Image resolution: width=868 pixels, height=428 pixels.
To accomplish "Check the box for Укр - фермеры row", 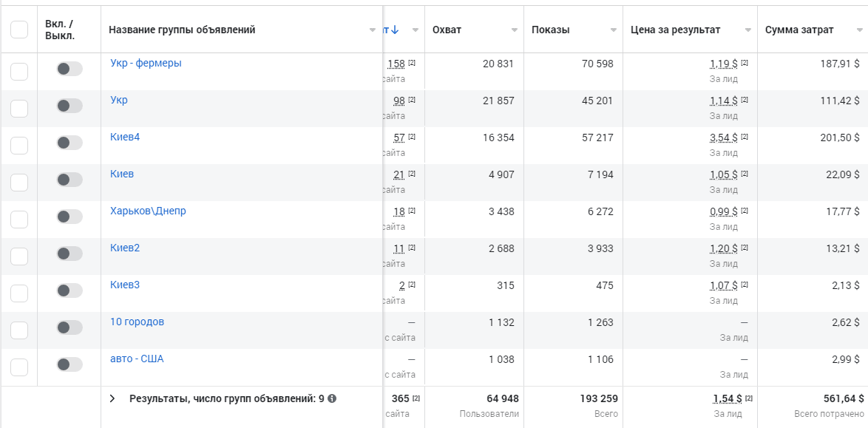I will 19,71.
